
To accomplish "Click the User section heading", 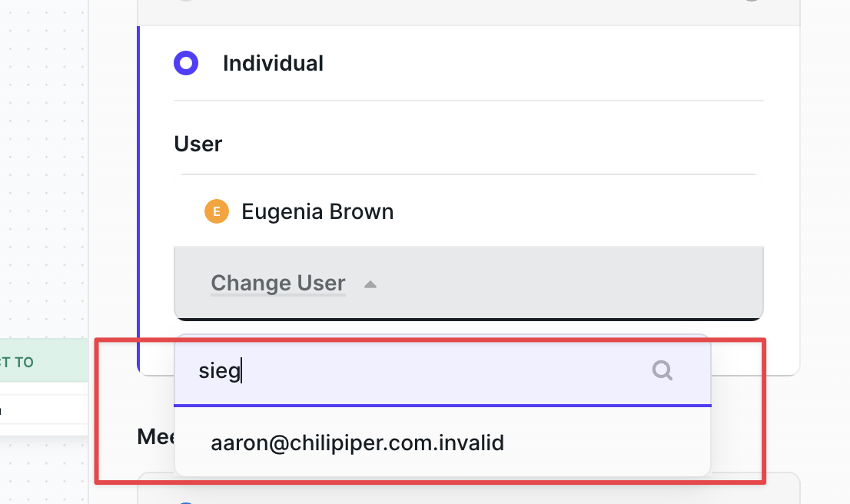I will 198,144.
